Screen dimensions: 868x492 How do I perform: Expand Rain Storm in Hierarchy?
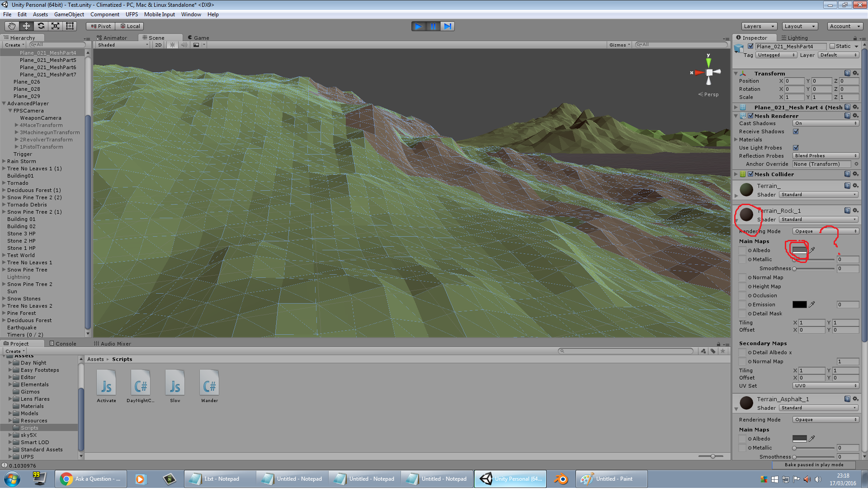point(4,161)
